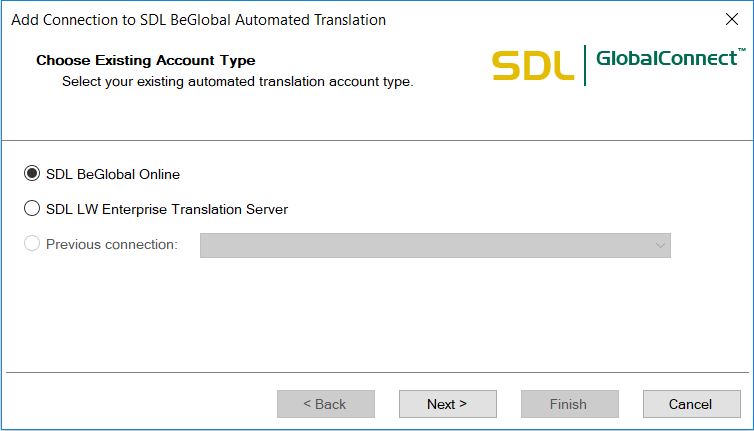Close the Add Connection dialog window

pos(731,19)
